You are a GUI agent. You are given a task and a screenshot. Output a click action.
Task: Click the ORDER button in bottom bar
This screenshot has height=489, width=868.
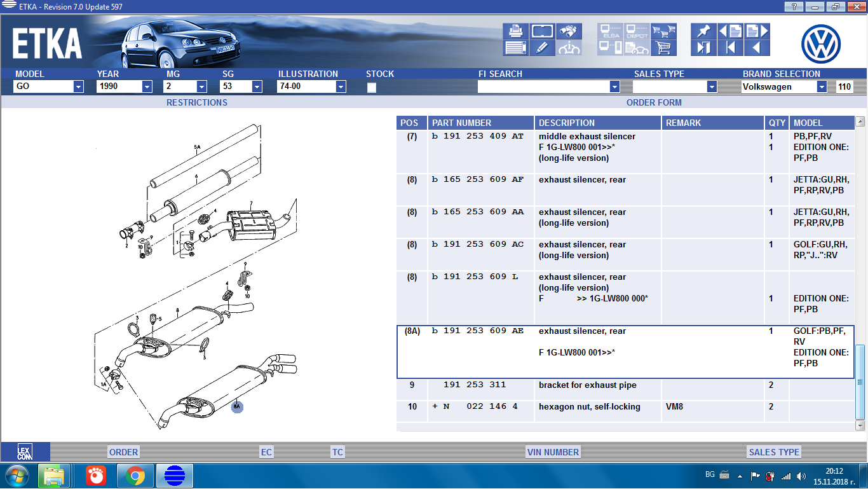[123, 452]
